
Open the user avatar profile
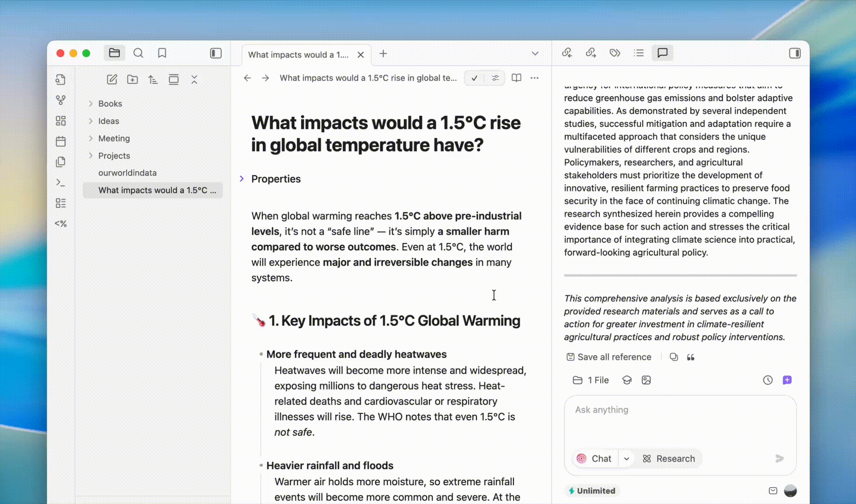pos(790,491)
